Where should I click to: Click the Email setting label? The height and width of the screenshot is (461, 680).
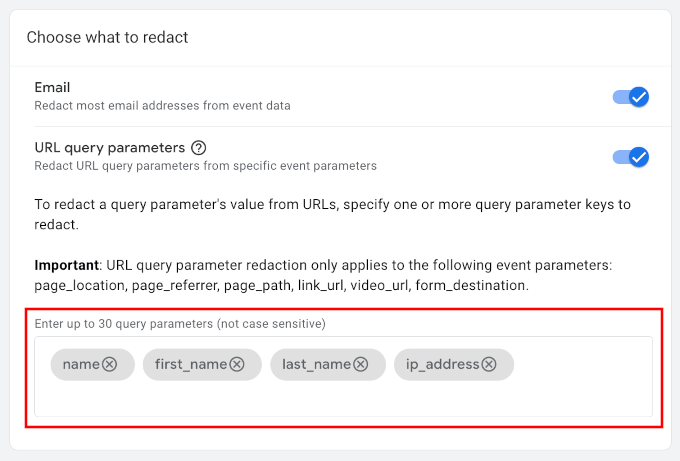point(52,88)
